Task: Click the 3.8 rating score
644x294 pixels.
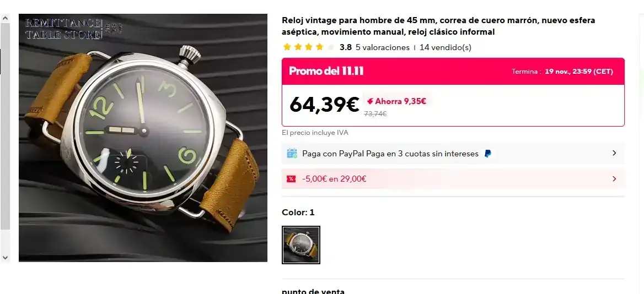Action: pyautogui.click(x=345, y=47)
